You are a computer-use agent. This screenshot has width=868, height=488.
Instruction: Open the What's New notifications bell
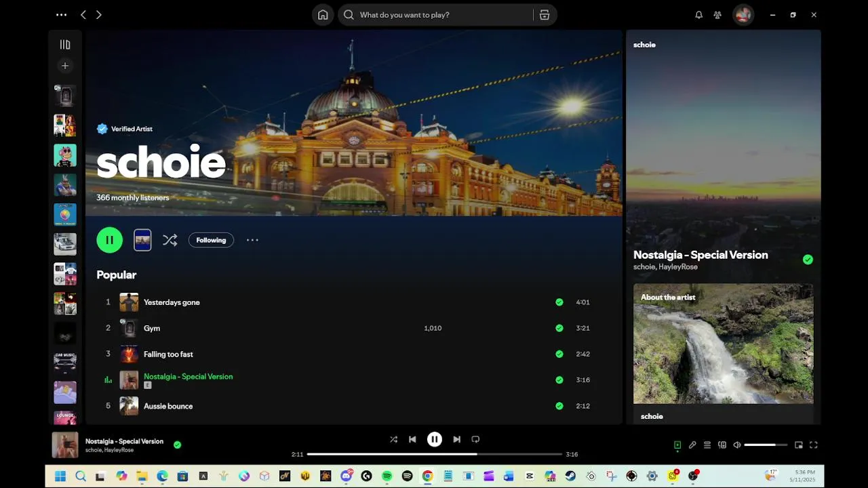(x=699, y=15)
